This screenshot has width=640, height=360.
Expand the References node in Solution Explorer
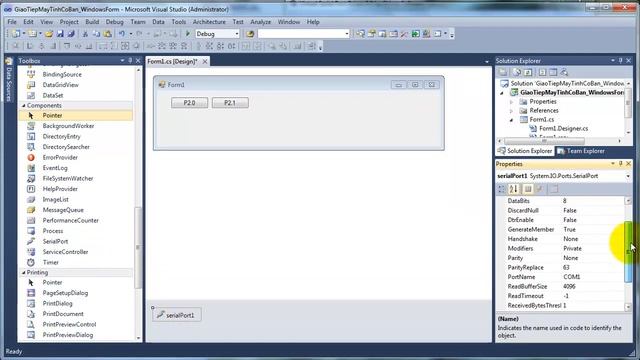pyautogui.click(x=512, y=111)
